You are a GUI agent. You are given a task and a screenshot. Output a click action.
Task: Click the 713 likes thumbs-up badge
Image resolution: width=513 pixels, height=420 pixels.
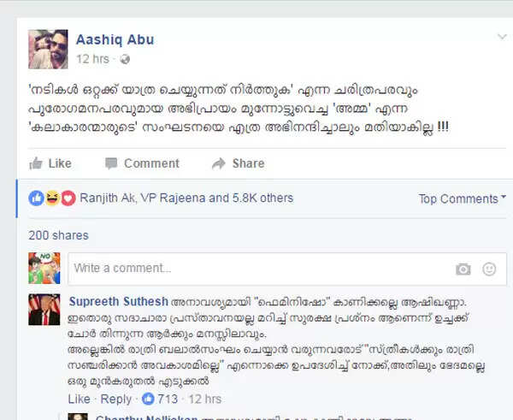tap(148, 399)
